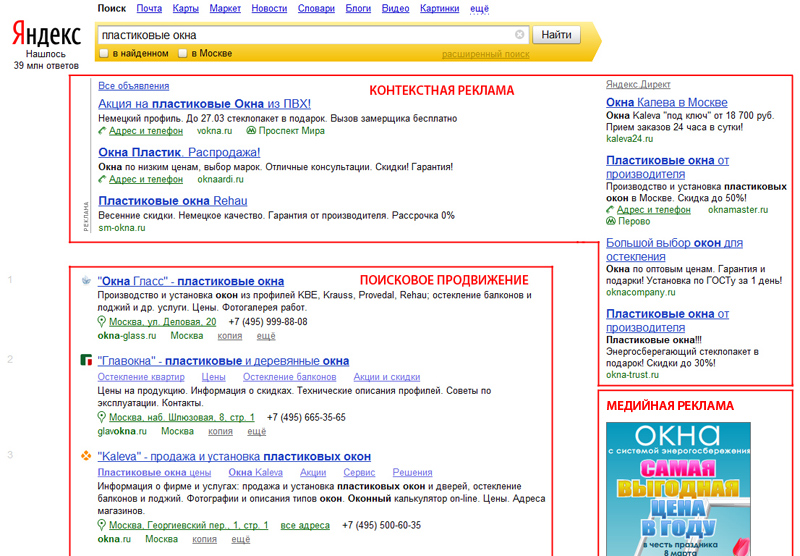Open the 'Акции и скидки' sitelink
Screen dimensions: 800x556
pos(387,376)
